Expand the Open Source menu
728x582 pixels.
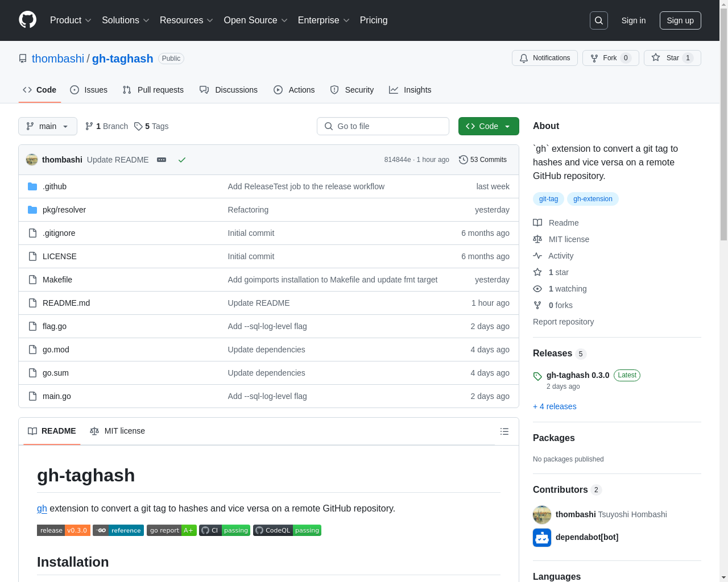[x=256, y=20]
